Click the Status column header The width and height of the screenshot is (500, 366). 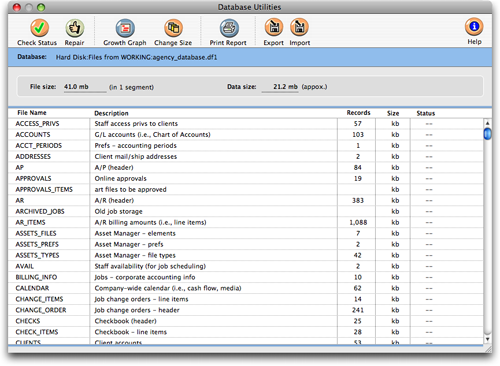(x=426, y=113)
